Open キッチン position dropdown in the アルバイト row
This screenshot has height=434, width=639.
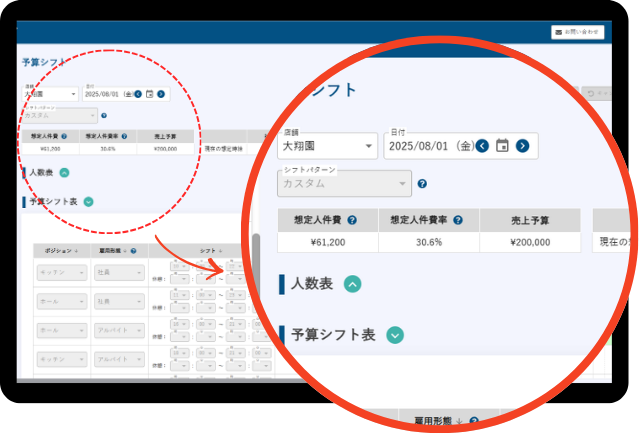coord(62,359)
